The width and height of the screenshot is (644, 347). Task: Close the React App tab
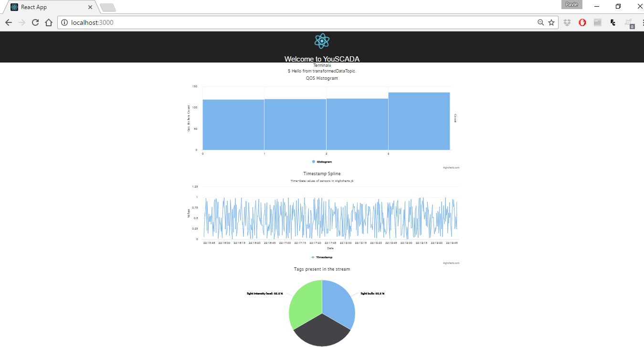coord(90,7)
